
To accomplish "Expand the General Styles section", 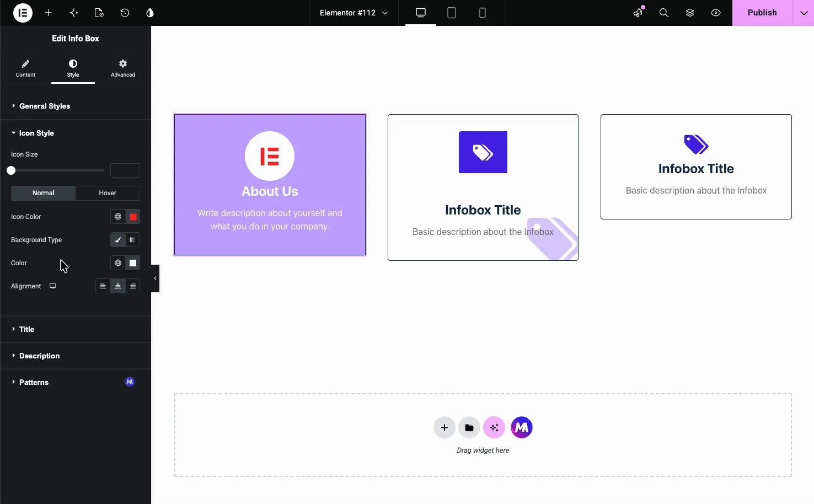I will [x=76, y=106].
